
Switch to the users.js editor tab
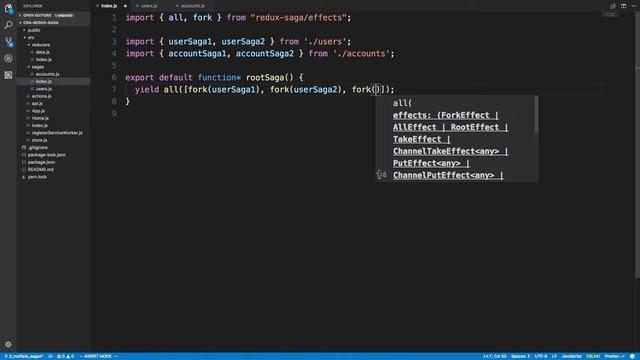click(149, 6)
